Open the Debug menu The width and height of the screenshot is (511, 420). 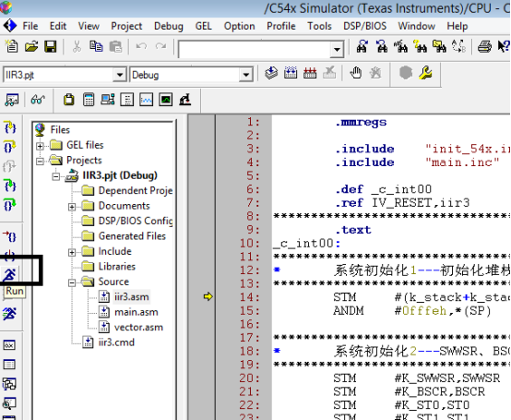click(169, 26)
